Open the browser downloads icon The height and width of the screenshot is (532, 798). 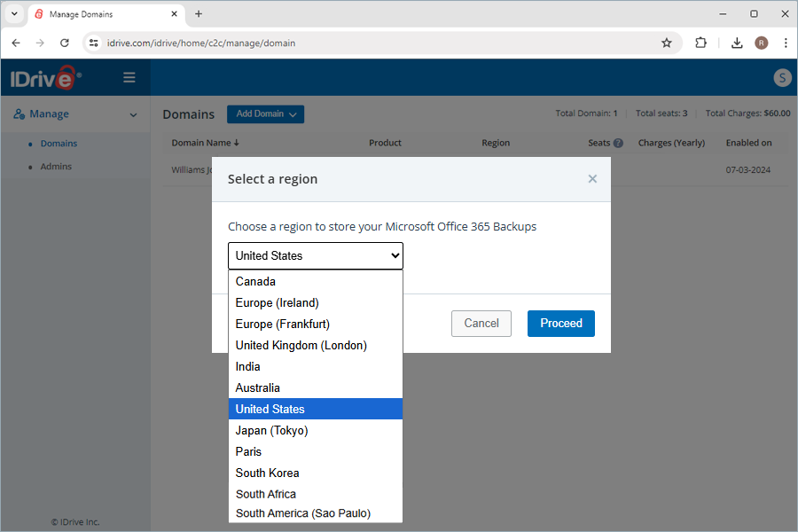click(737, 43)
